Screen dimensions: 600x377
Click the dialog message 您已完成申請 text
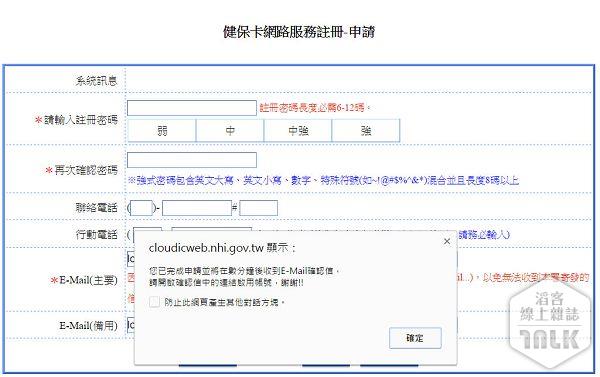(244, 271)
